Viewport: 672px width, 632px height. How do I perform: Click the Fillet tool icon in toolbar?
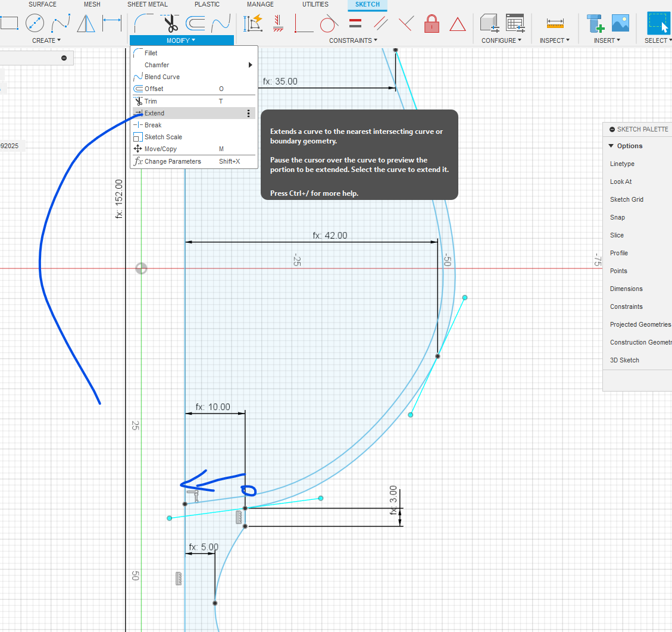click(x=143, y=24)
